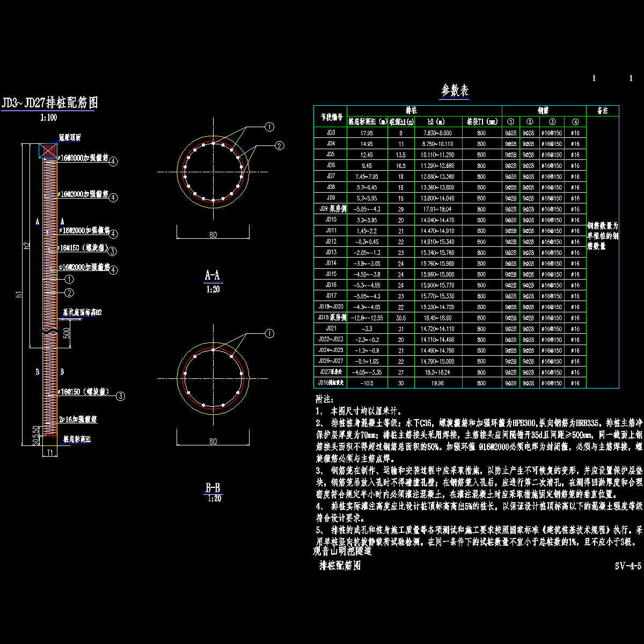Screen dimensions: 644x644
Task: Click the B-B section label
Action: tap(213, 487)
